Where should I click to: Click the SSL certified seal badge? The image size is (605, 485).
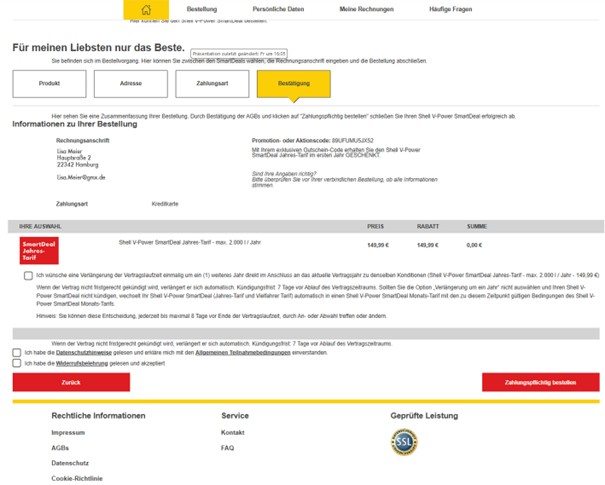click(404, 442)
